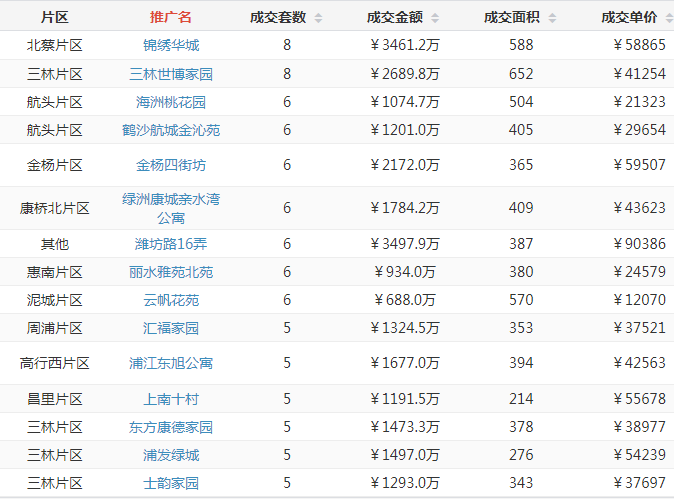This screenshot has height=499, width=674.
Task: Open the 绿洲康城亲水湾公寓 link
Action: tap(171, 208)
